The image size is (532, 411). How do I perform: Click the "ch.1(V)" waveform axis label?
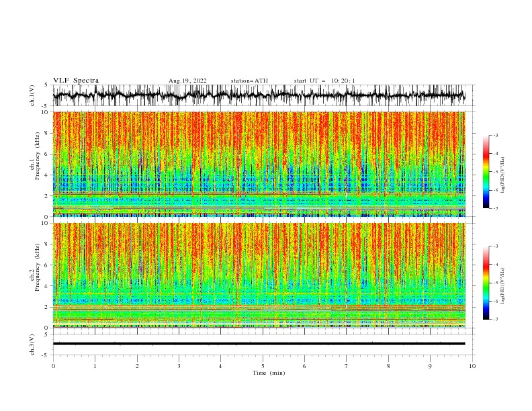[32, 95]
